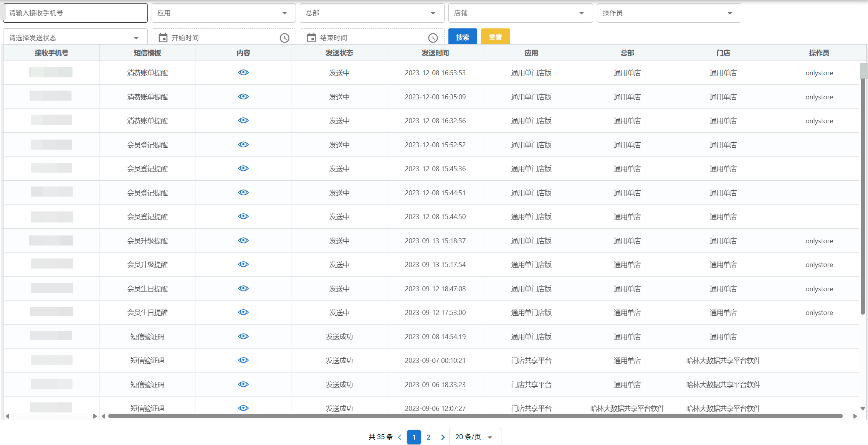Click 会员登记提醒 in 15:45:36 row
868x445 pixels.
click(x=147, y=169)
